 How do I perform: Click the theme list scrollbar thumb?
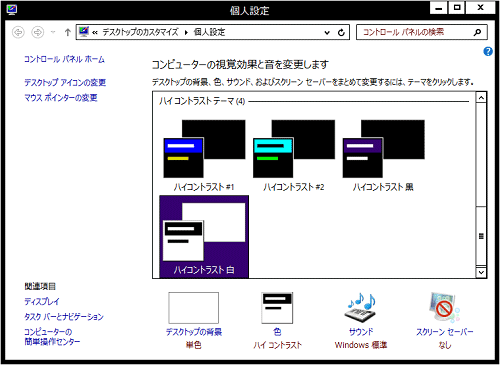[x=481, y=236]
